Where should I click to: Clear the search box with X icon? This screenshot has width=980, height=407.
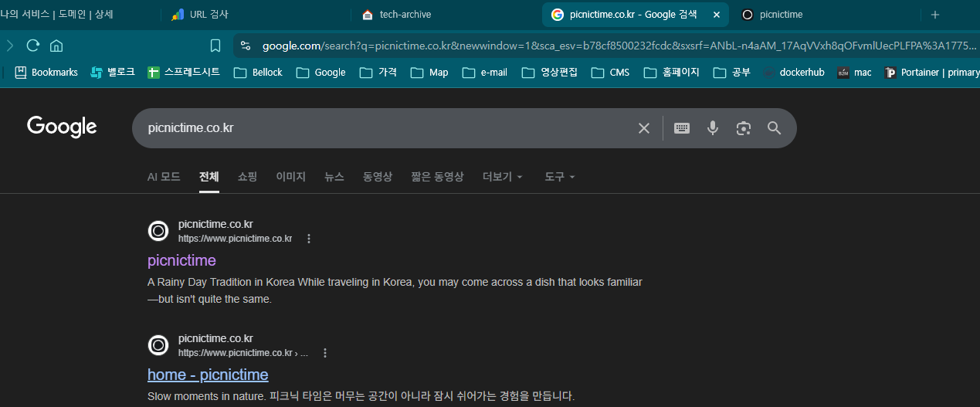(x=643, y=128)
